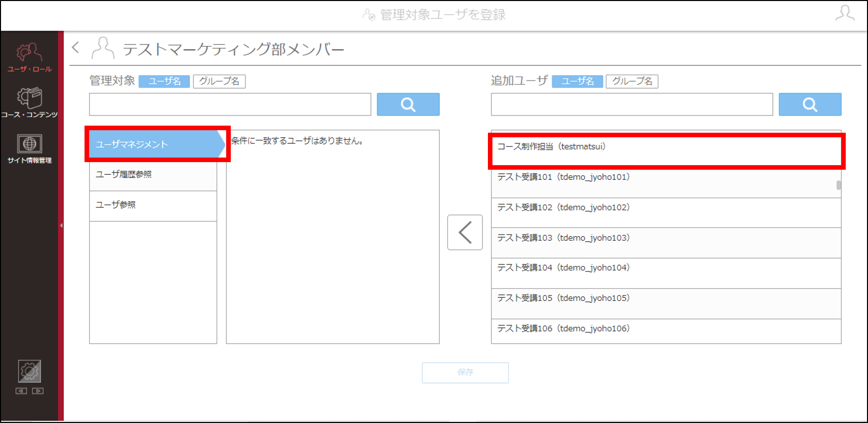Open the settings gear icon in sidebar

29,371
